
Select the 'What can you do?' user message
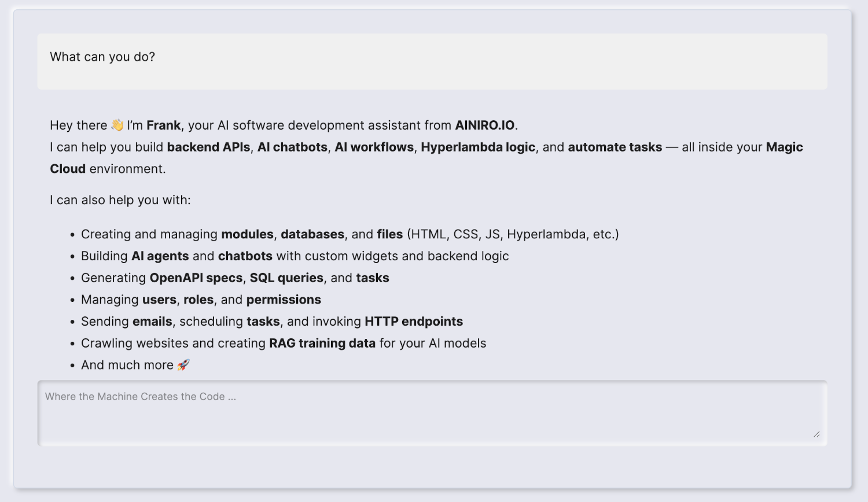[x=102, y=57]
